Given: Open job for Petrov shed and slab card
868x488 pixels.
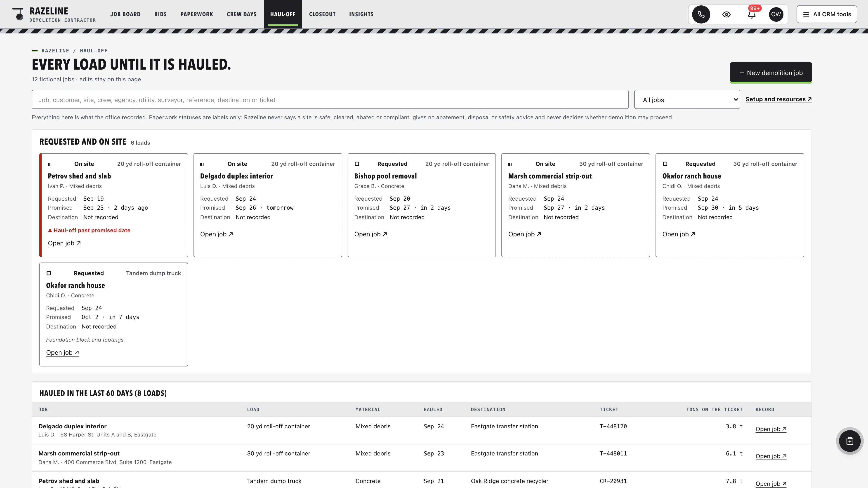Looking at the screenshot, I should pos(64,243).
